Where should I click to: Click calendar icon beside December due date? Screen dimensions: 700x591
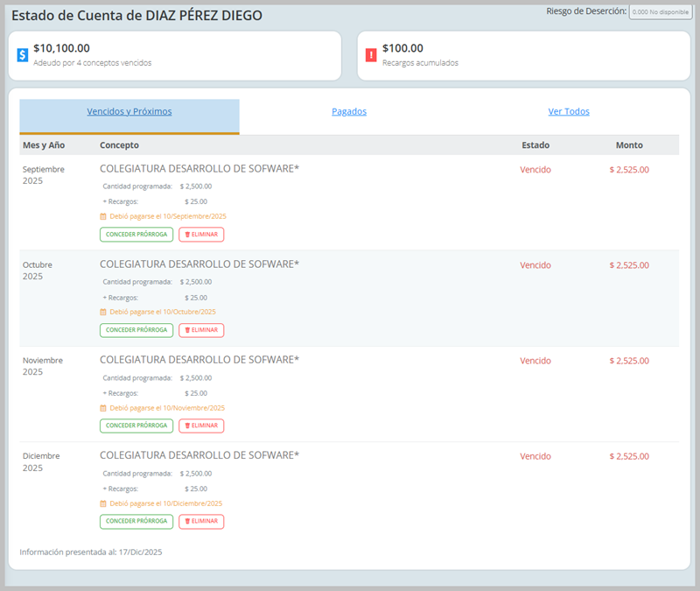(103, 503)
